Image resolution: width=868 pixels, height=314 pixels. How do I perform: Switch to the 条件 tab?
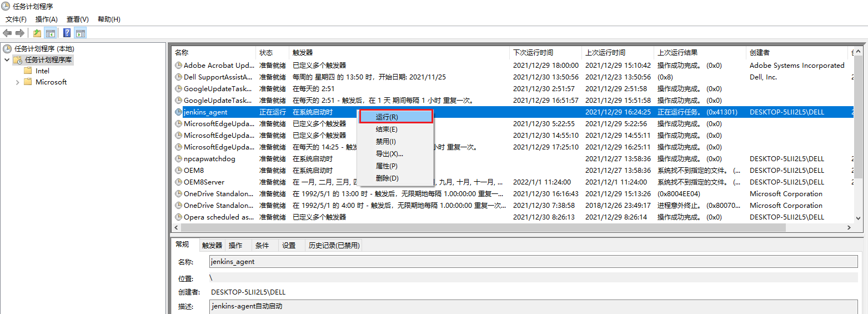pyautogui.click(x=262, y=245)
